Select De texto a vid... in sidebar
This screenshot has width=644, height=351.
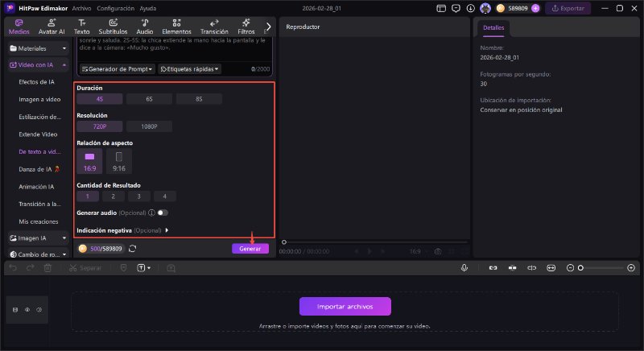click(x=39, y=151)
